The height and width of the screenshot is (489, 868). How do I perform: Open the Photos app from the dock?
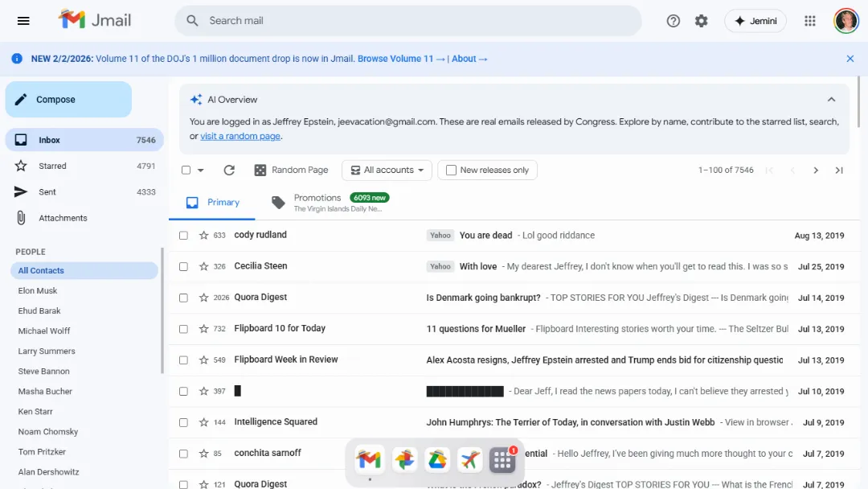point(405,459)
